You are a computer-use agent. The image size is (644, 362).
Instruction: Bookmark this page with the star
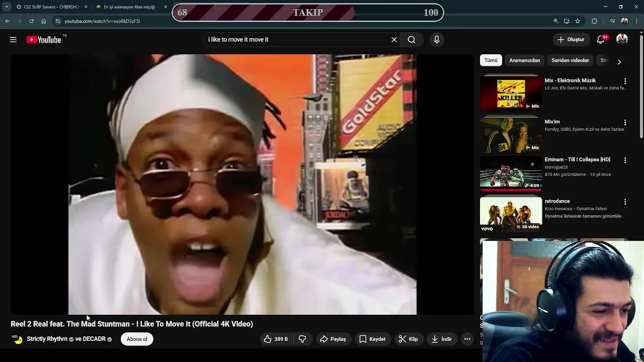coord(578,21)
